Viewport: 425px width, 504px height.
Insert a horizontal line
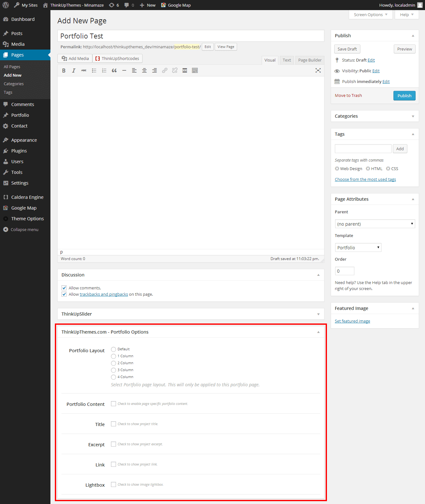click(x=124, y=71)
